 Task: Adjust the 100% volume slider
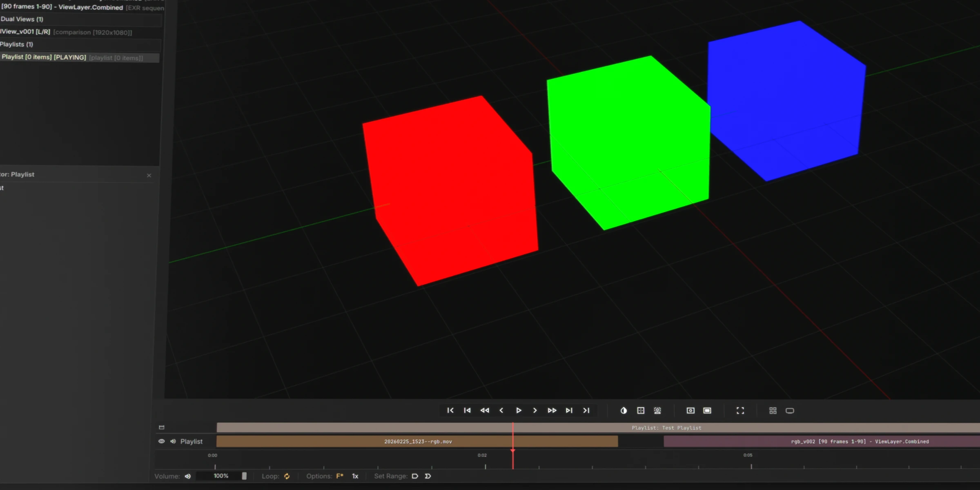pyautogui.click(x=222, y=476)
